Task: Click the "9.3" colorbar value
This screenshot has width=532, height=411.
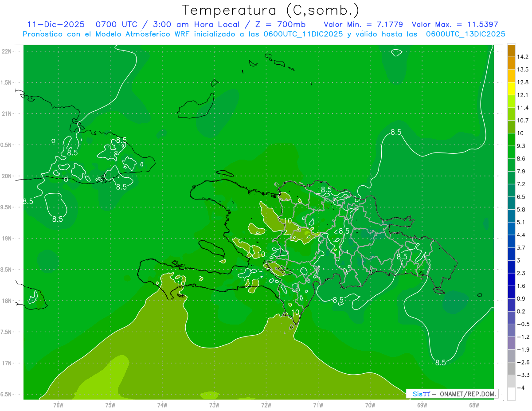Action: point(521,146)
